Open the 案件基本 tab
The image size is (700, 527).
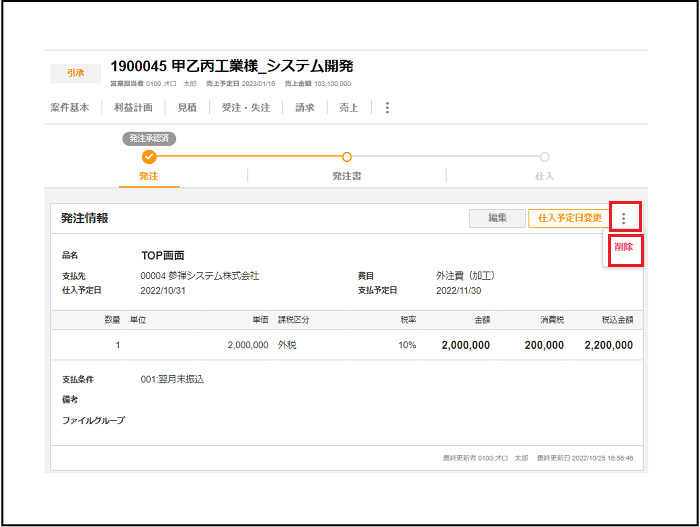[70, 108]
